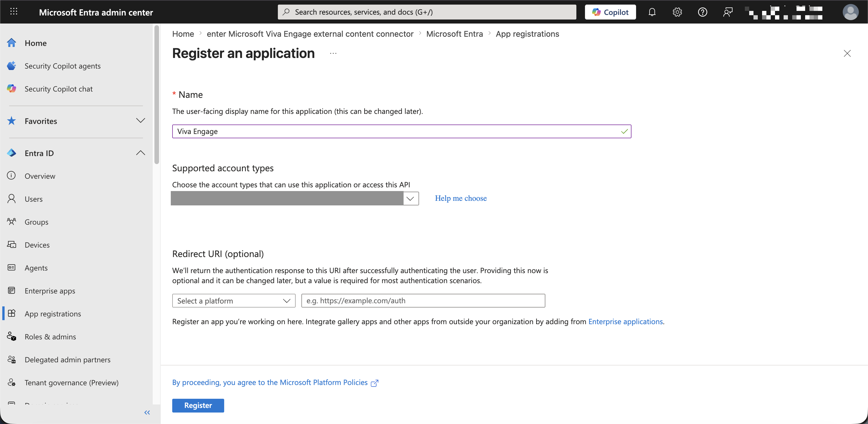This screenshot has height=424, width=868.
Task: Select the Enterprise apps label in sidebar
Action: point(50,290)
